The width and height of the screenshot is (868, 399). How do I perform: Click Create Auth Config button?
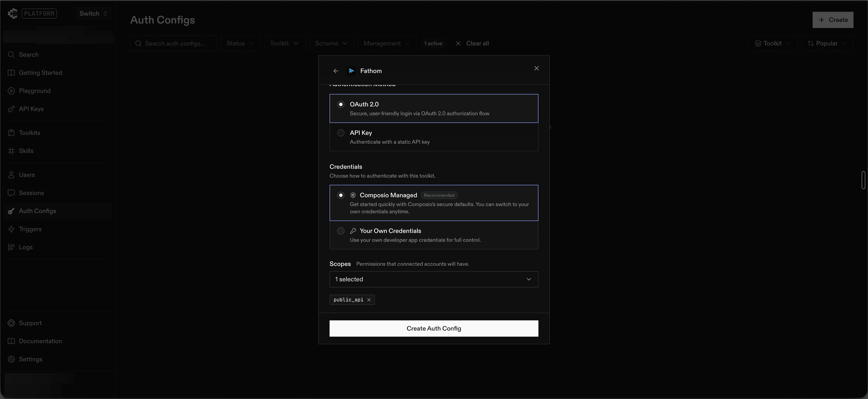click(x=434, y=328)
